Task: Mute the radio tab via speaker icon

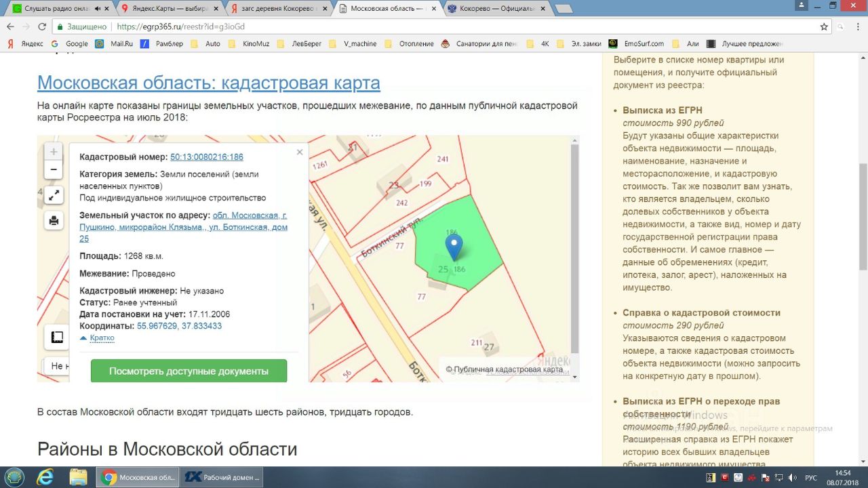Action: click(98, 8)
